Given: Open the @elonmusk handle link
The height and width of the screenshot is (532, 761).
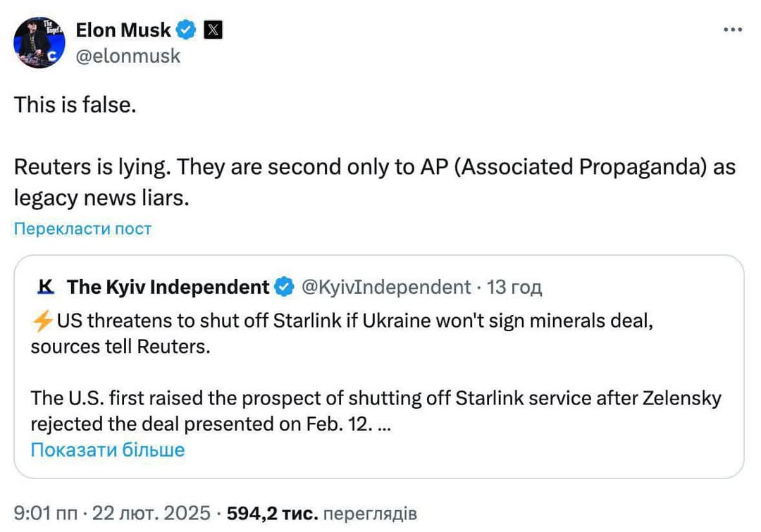Looking at the screenshot, I should click(128, 56).
